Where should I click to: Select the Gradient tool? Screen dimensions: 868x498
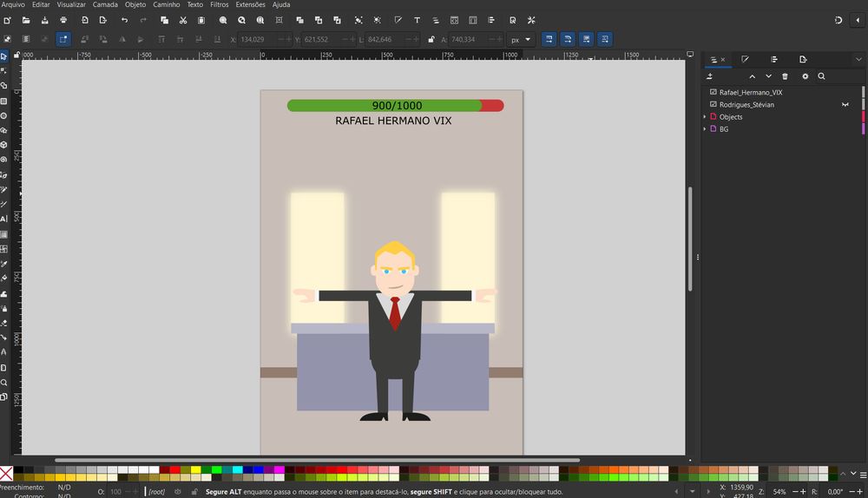(3, 234)
